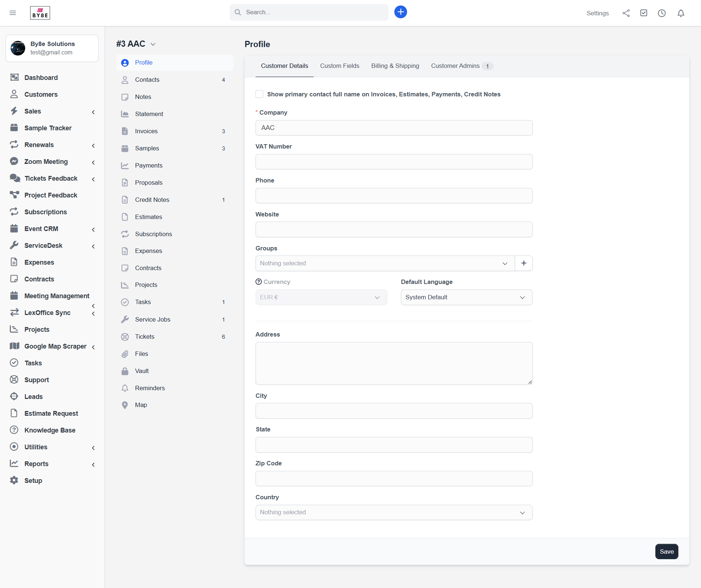Open the Settings link

click(x=598, y=13)
